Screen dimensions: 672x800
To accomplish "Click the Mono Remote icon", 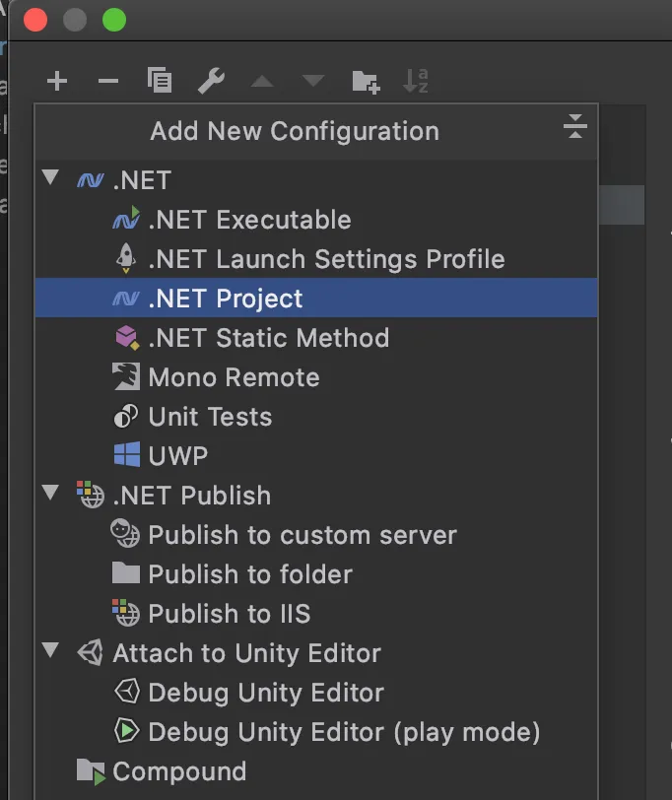I will (126, 376).
